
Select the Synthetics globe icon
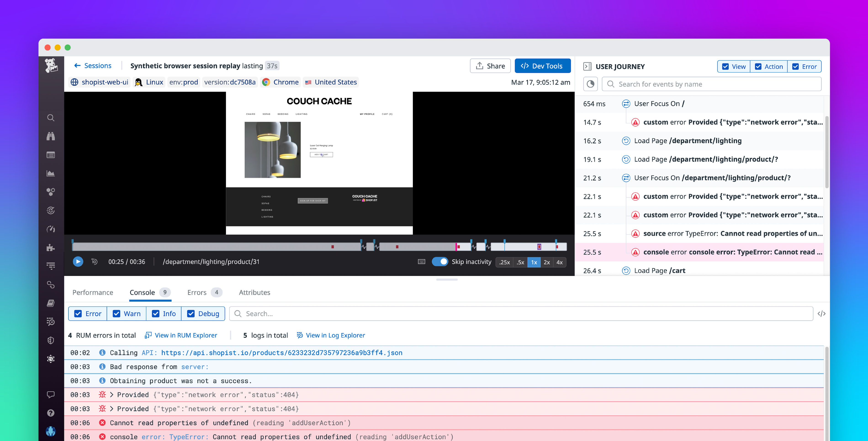coord(51,359)
